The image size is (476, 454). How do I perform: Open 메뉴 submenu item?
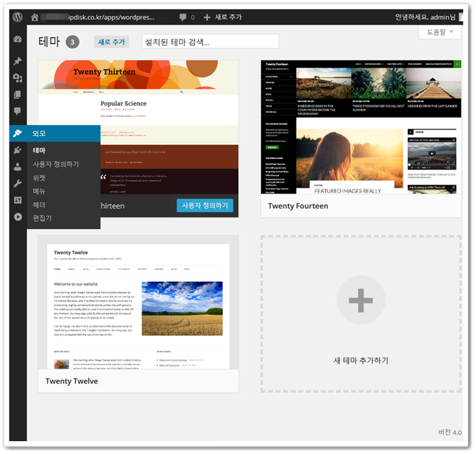39,191
